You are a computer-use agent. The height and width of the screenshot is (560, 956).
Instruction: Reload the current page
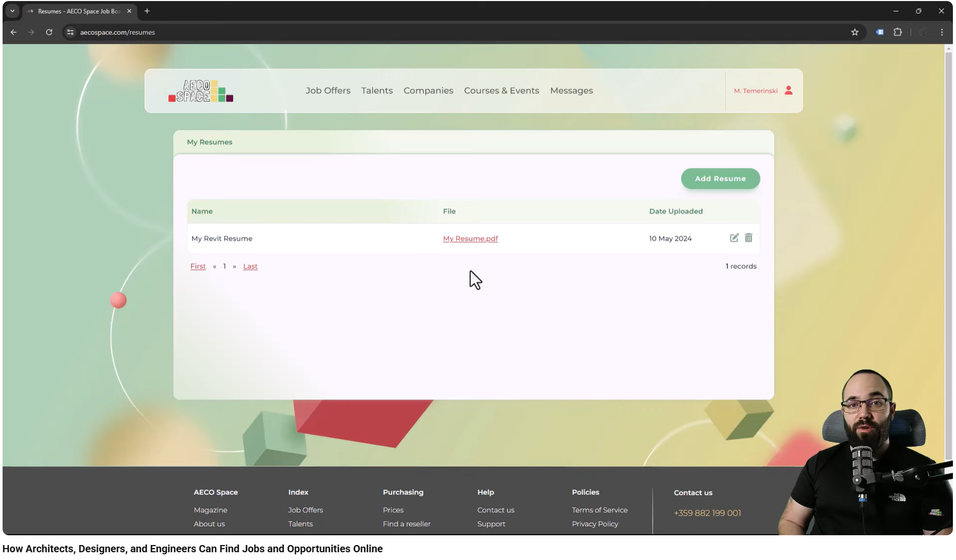49,32
